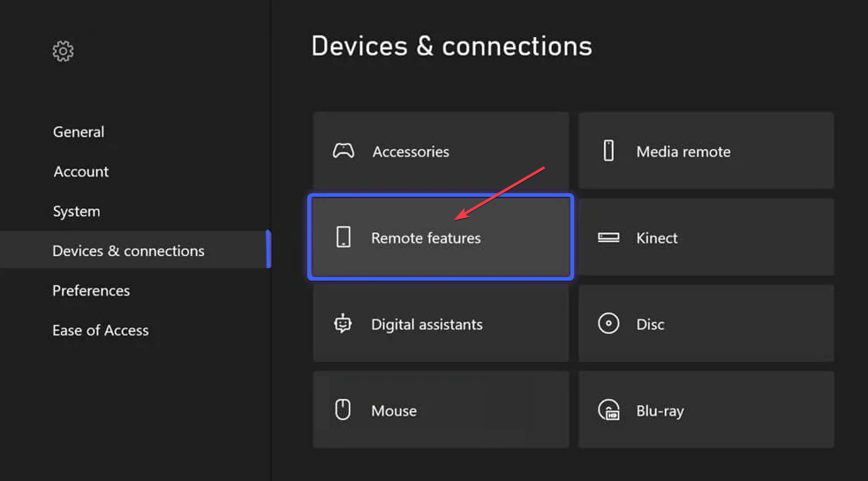Select System in the sidebar

[x=77, y=211]
